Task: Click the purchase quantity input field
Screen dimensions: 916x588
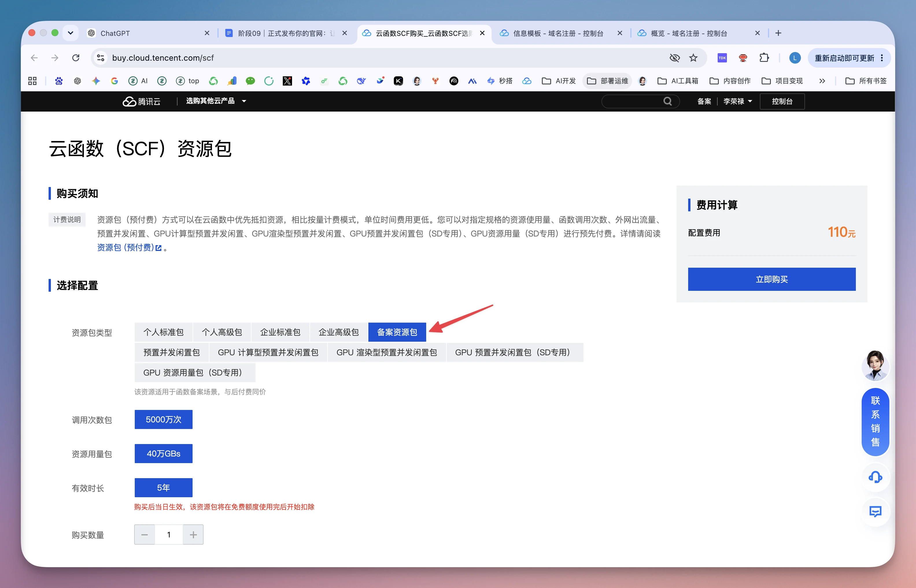Action: coord(169,535)
